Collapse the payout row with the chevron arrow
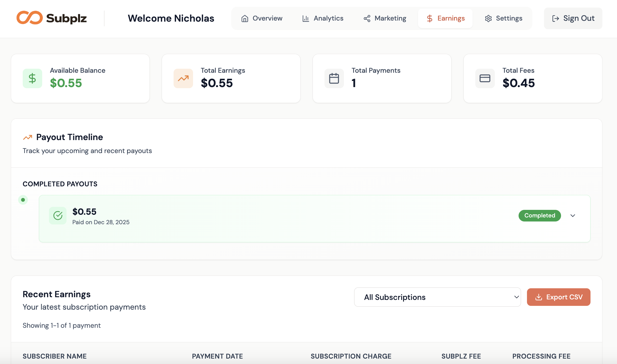 pyautogui.click(x=573, y=216)
